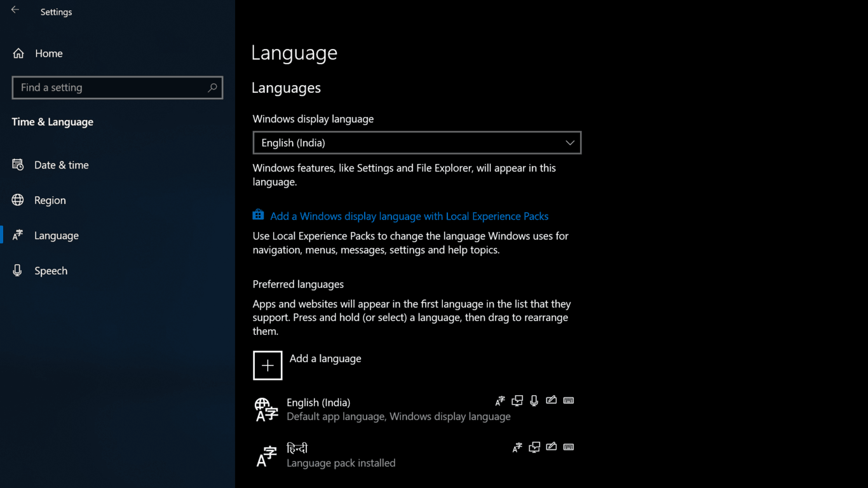Click English (India) display language feature icon

tap(500, 401)
